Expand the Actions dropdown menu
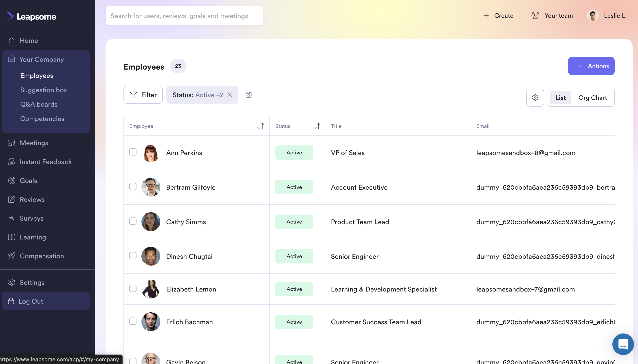The height and width of the screenshot is (364, 638). pos(591,66)
